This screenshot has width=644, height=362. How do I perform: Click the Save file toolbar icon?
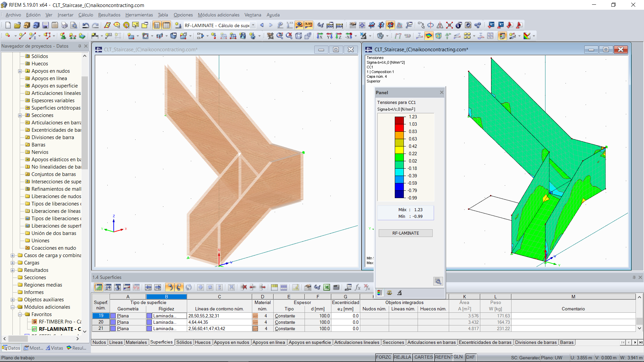tap(46, 25)
